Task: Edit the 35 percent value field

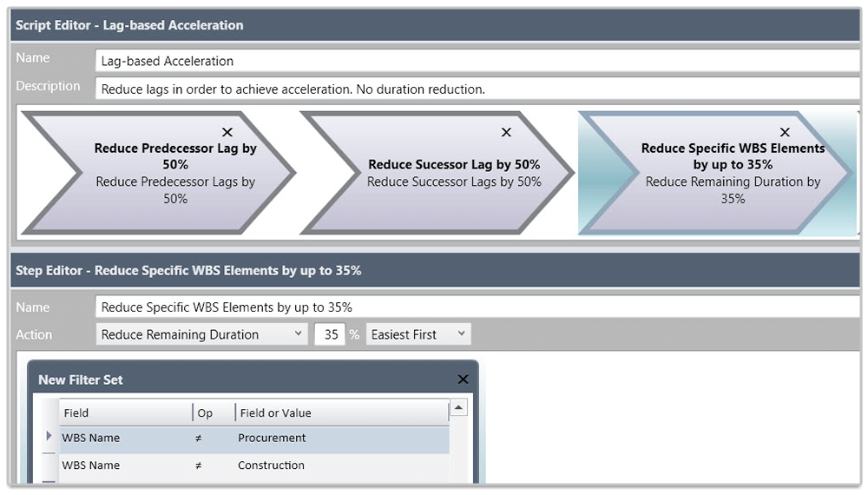Action: pyautogui.click(x=330, y=334)
